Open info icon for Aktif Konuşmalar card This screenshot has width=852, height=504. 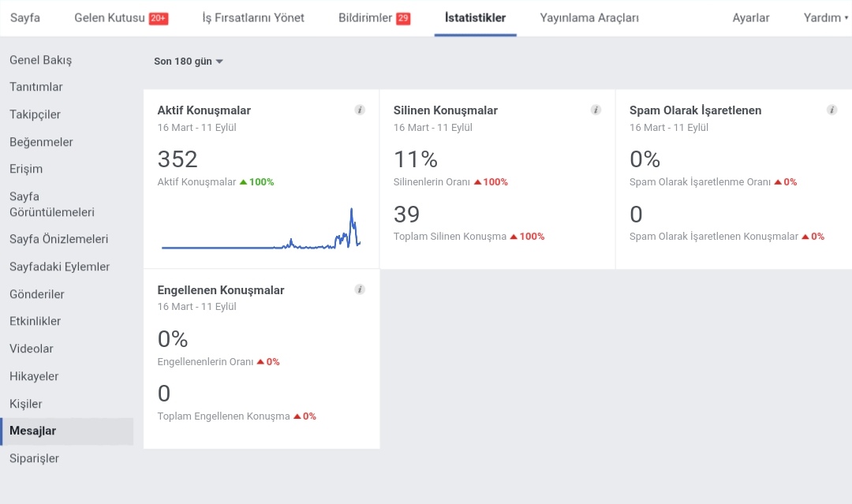click(360, 110)
